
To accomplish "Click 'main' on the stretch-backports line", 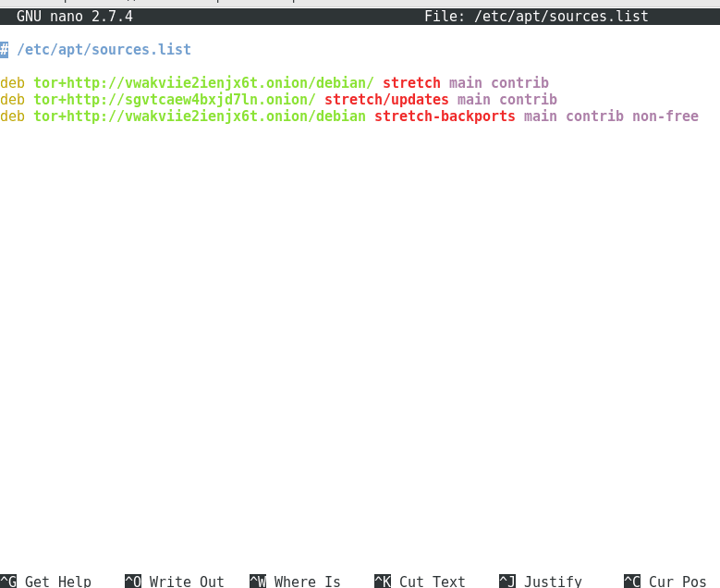I will click(x=541, y=116).
